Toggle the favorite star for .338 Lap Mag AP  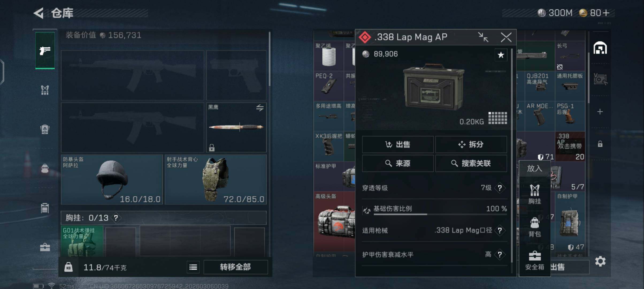501,55
